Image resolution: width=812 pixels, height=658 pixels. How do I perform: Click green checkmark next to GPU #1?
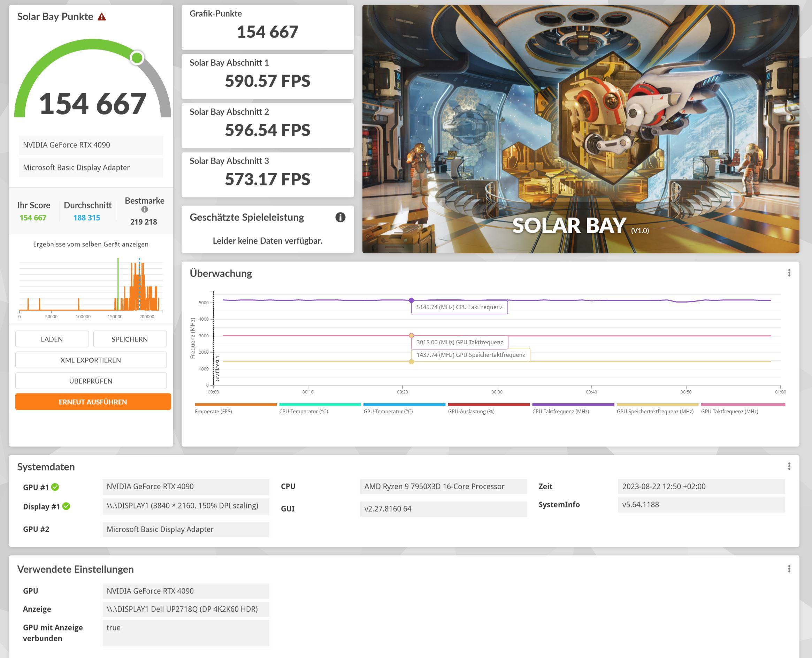tap(55, 487)
